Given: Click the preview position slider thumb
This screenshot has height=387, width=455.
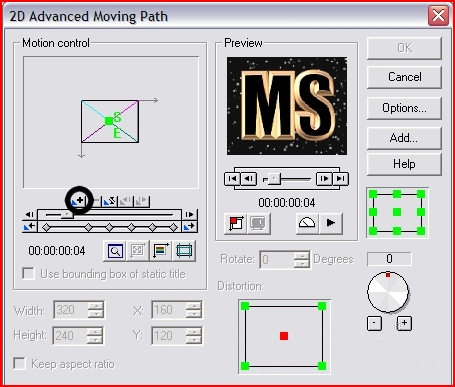Looking at the screenshot, I should [x=274, y=179].
